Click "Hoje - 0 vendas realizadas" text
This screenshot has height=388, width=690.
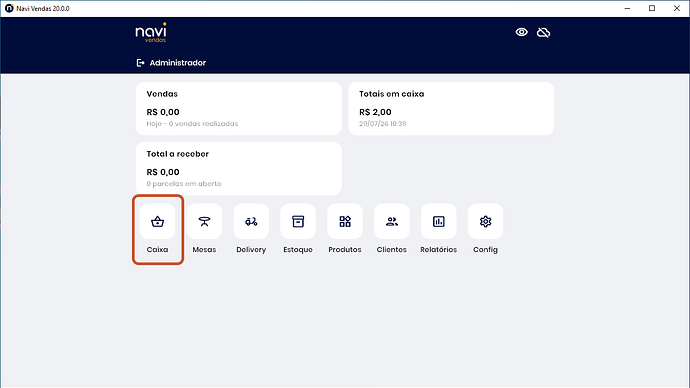192,124
